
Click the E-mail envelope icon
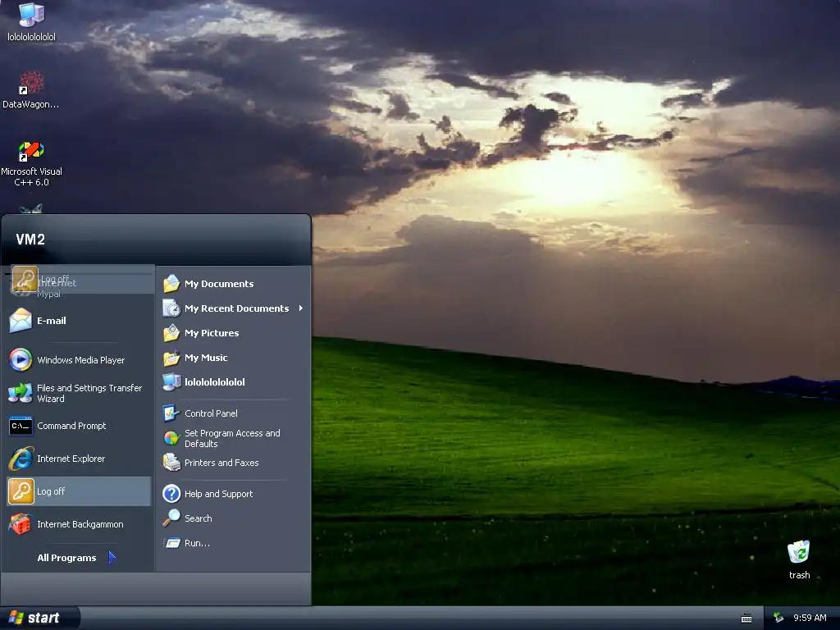21,321
